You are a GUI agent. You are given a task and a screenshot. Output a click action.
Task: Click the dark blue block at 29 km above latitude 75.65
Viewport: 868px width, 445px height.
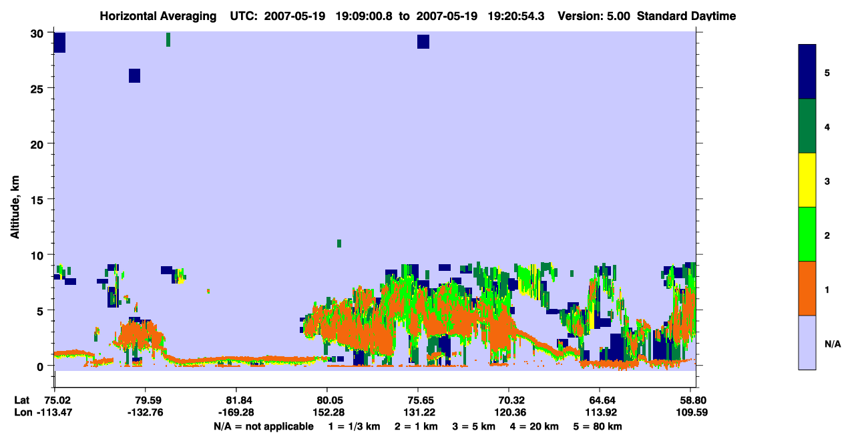423,42
